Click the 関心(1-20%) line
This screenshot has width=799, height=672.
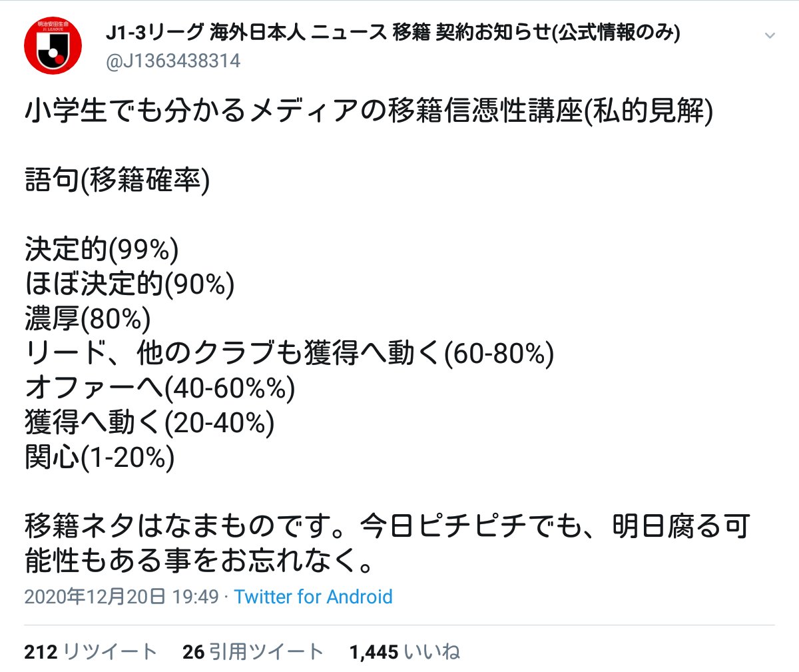100,458
